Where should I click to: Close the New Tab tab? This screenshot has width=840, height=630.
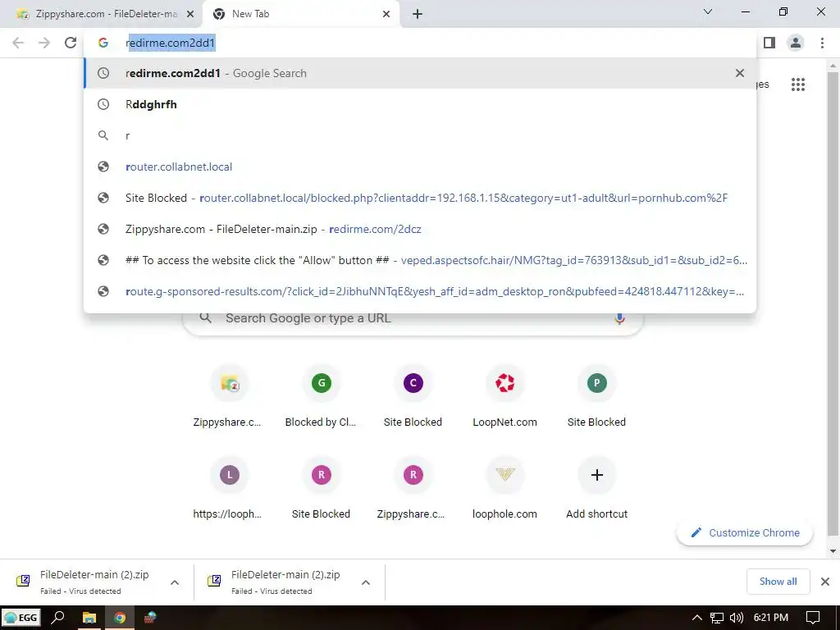[x=386, y=14]
